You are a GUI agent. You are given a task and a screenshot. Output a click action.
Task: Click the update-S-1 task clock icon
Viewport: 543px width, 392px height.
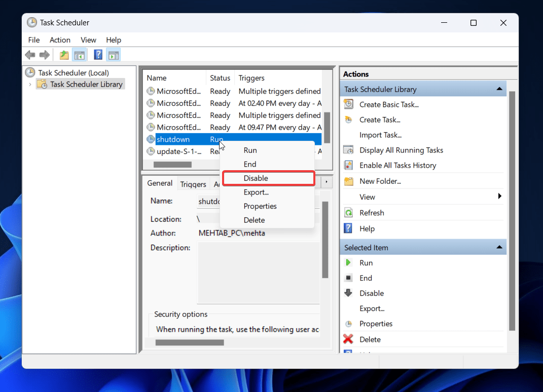coord(151,151)
